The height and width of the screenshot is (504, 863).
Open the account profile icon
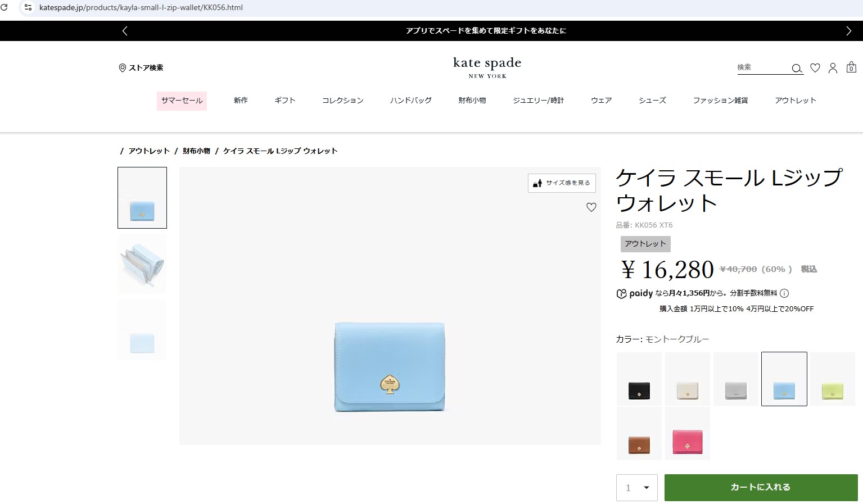[833, 68]
